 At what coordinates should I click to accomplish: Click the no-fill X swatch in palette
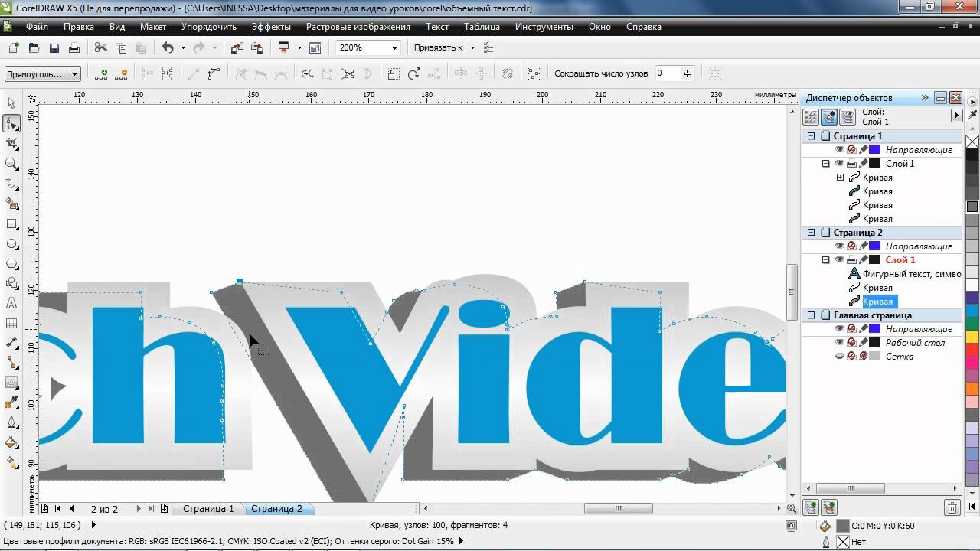click(972, 142)
